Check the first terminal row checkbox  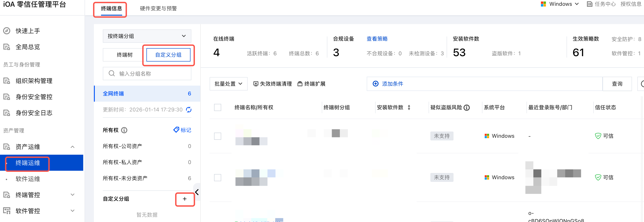pos(218,136)
